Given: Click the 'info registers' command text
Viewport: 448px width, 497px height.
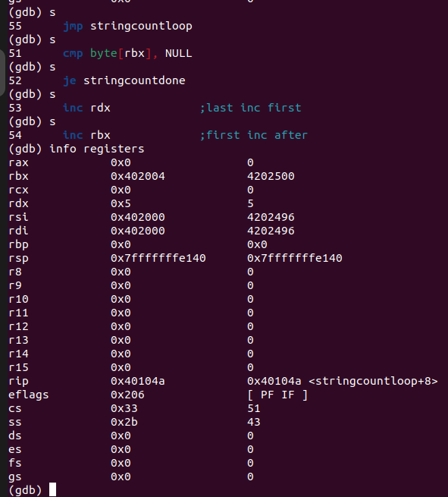Looking at the screenshot, I should tap(97, 149).
